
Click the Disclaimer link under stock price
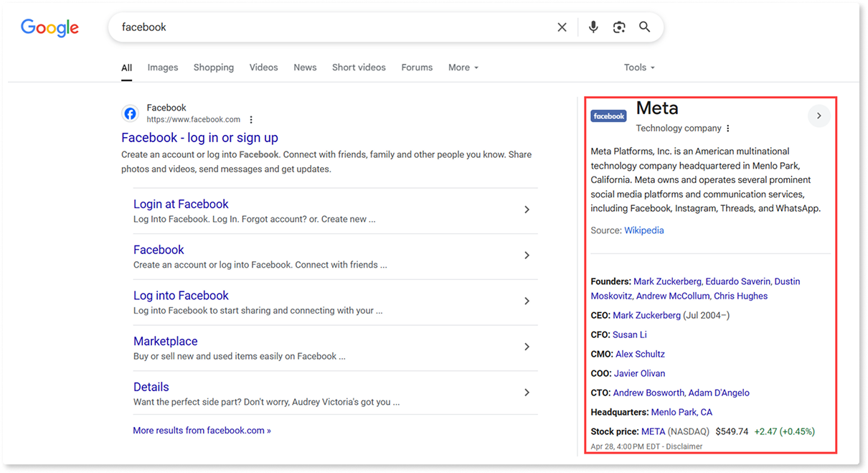pos(683,446)
